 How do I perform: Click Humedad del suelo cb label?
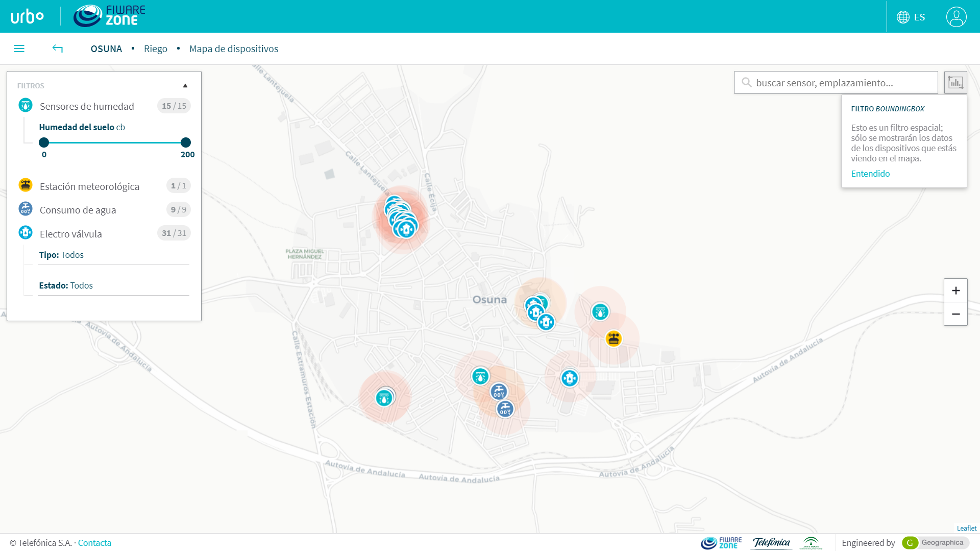click(x=82, y=127)
